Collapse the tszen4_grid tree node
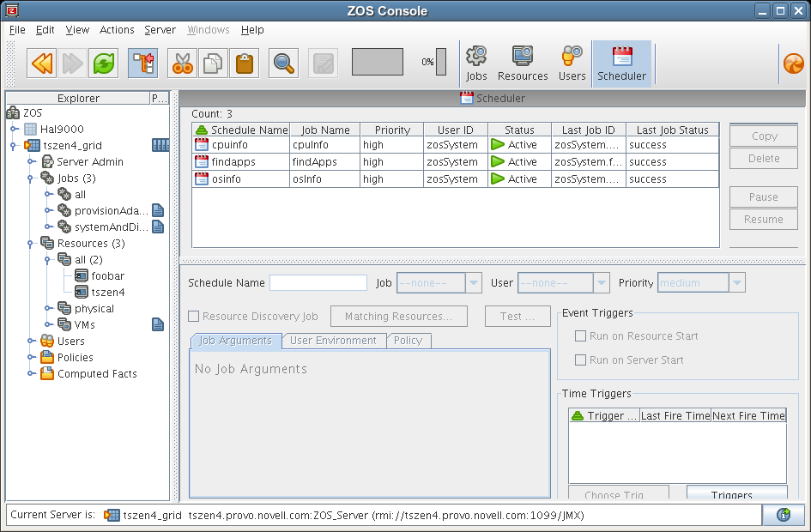This screenshot has width=811, height=532. pyautogui.click(x=15, y=146)
